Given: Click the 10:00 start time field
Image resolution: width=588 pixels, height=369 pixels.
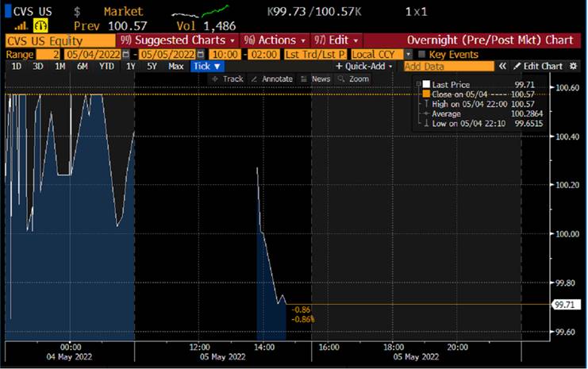Looking at the screenshot, I should pos(225,55).
